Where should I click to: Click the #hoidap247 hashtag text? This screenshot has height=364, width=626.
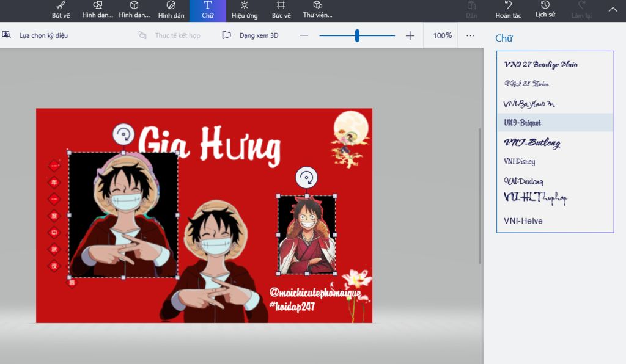coord(292,307)
